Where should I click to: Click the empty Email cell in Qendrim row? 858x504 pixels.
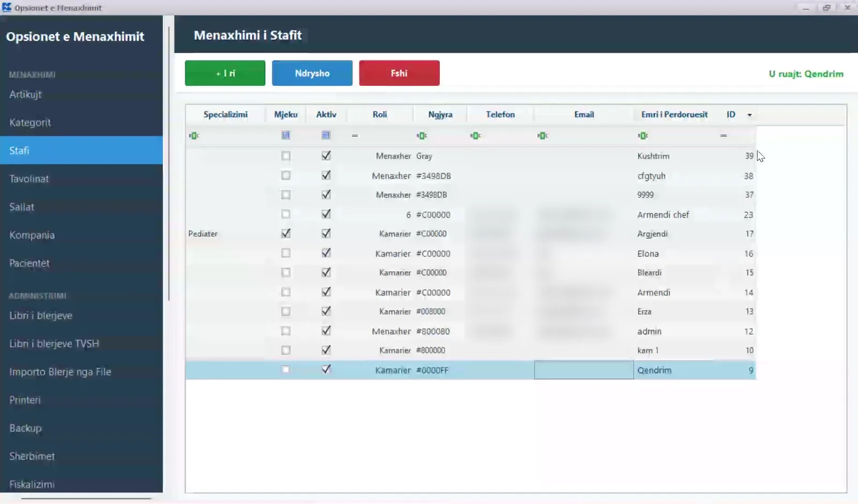[584, 370]
